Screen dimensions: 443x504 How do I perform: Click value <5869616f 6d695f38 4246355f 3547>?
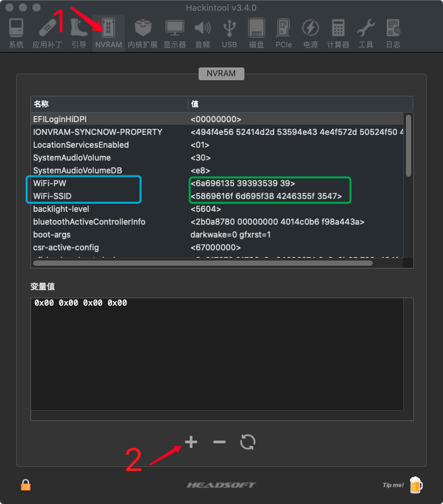point(266,196)
